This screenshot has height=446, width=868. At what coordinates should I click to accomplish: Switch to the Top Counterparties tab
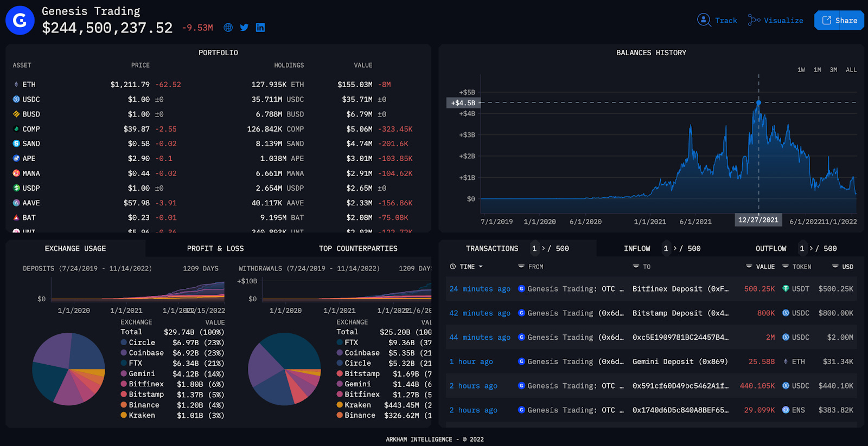tap(358, 248)
